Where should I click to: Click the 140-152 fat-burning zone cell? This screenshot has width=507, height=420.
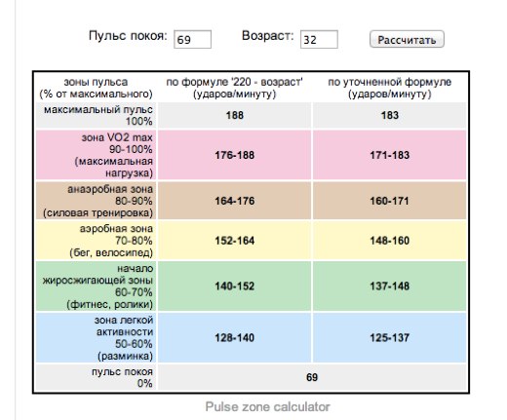click(x=234, y=286)
